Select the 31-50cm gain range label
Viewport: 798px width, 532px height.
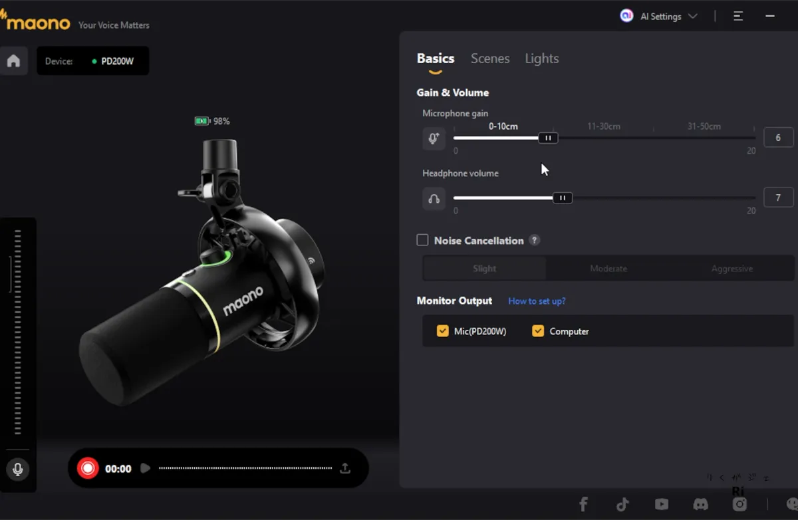pos(704,126)
